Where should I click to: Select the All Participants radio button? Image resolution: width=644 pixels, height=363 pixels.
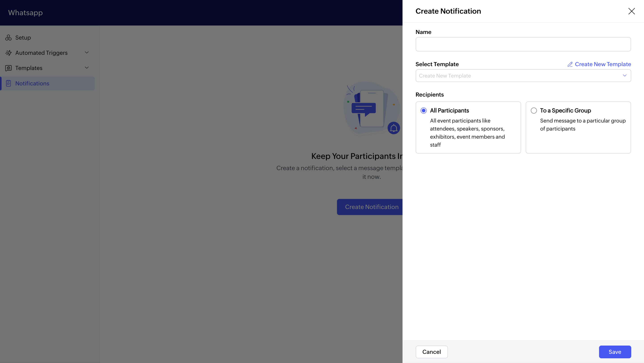pos(424,111)
